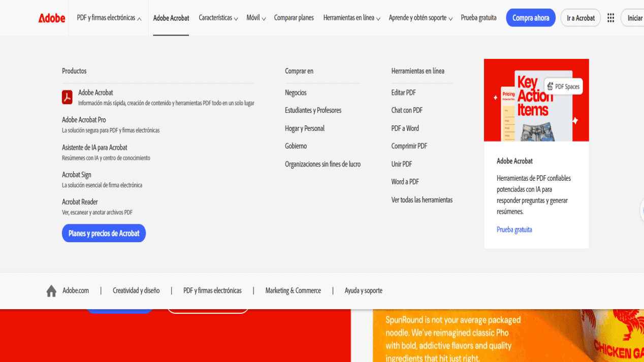644x362 pixels.
Task: Open the Unir PDF tool
Action: click(401, 164)
